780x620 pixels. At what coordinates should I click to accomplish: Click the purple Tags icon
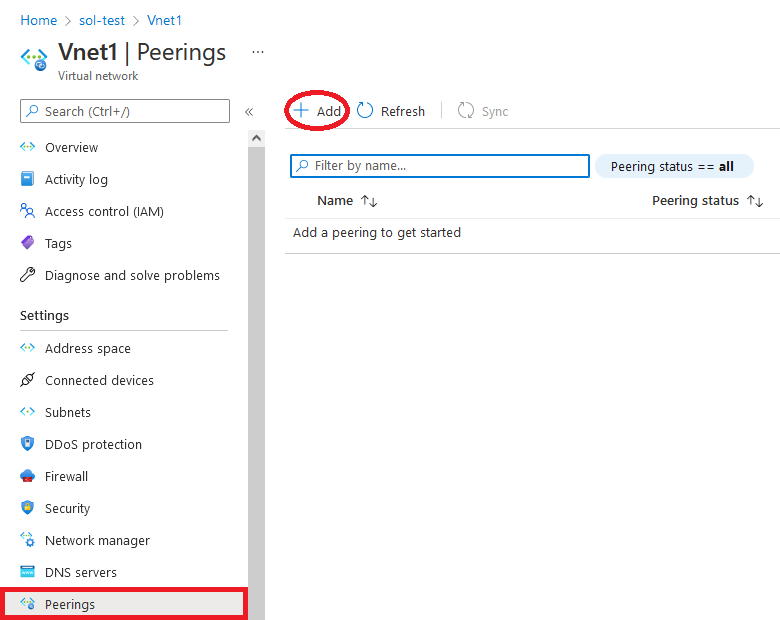(27, 243)
